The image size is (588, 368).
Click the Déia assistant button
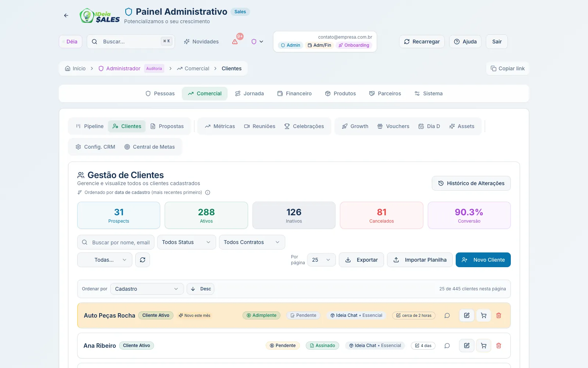[70, 42]
